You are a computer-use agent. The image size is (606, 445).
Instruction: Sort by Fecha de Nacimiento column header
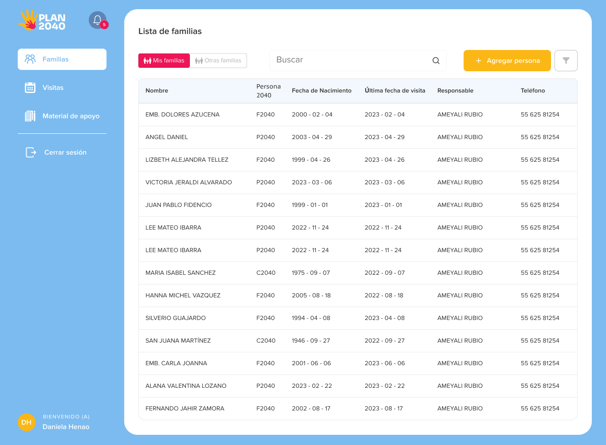[x=322, y=90]
